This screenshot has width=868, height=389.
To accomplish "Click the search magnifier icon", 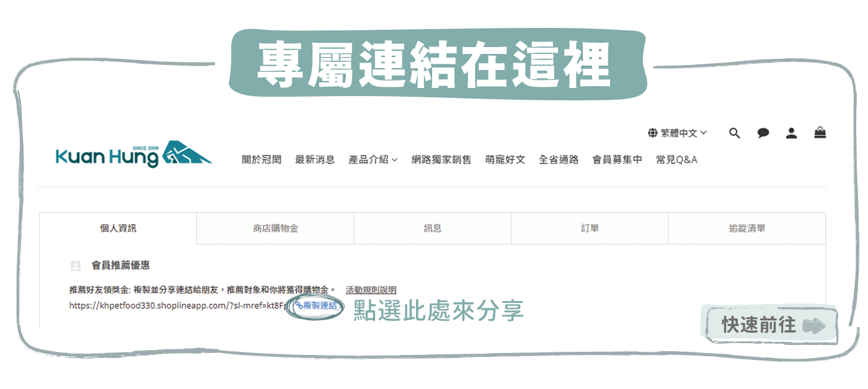I will click(735, 133).
